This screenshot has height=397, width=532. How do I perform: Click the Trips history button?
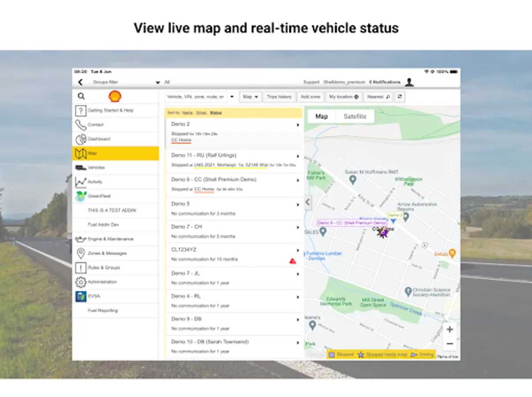point(279,97)
